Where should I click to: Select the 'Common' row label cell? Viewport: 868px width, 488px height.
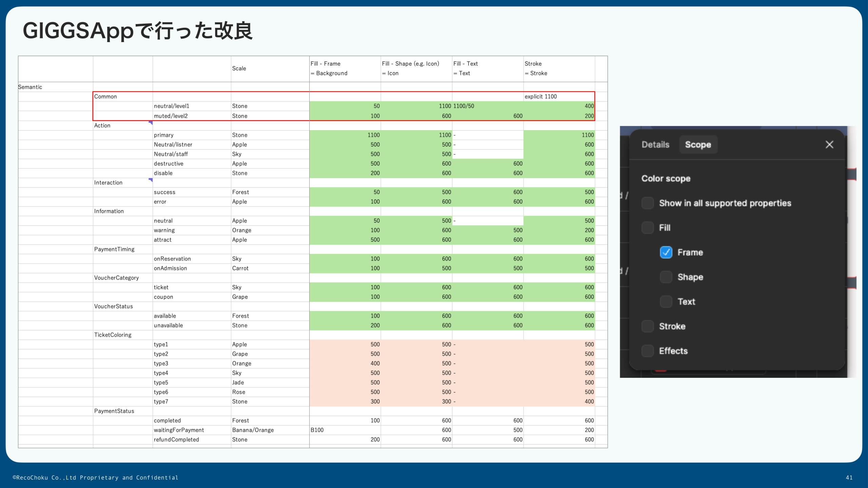click(105, 96)
